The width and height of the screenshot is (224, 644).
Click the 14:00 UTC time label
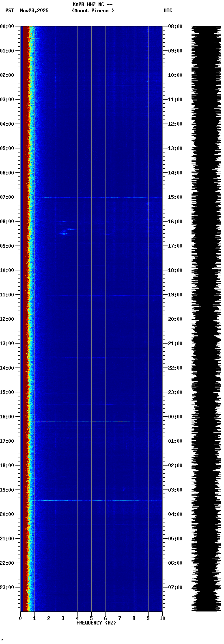[175, 173]
